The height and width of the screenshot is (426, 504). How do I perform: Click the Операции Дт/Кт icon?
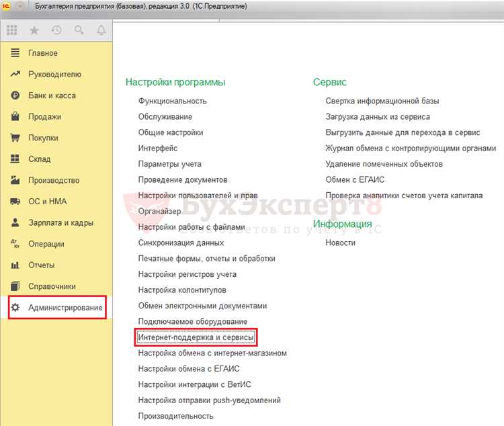click(15, 244)
